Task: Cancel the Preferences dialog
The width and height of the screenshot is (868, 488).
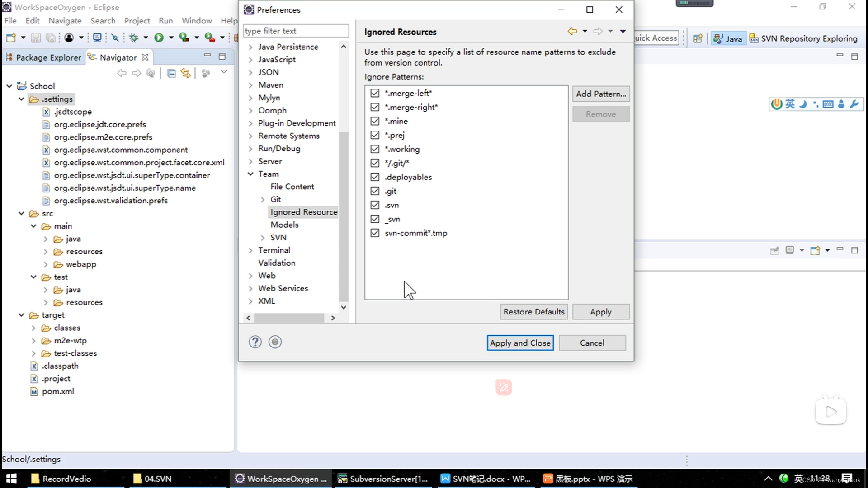Action: pos(592,343)
